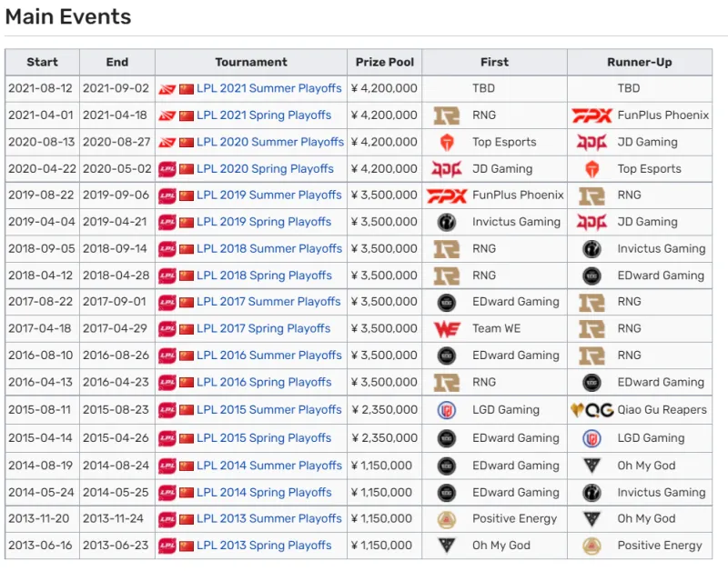The width and height of the screenshot is (728, 571).
Task: Click the LPL league icon beside 2018 Spring Playoffs
Action: (167, 276)
